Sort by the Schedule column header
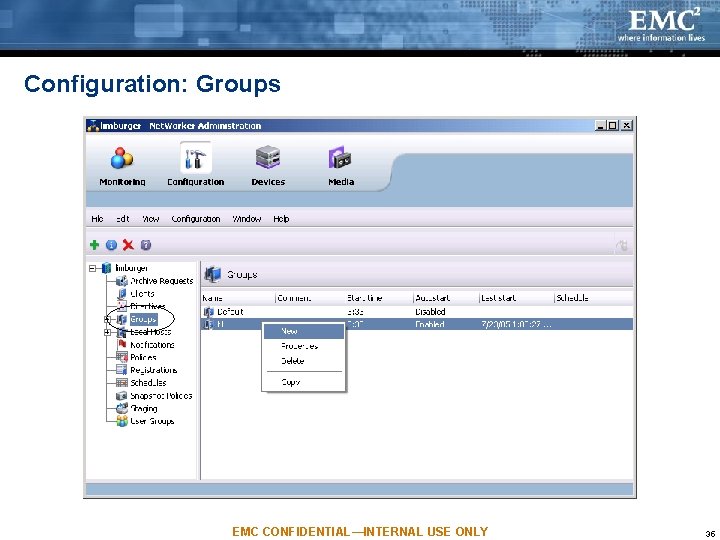720x540 pixels. tap(593, 298)
